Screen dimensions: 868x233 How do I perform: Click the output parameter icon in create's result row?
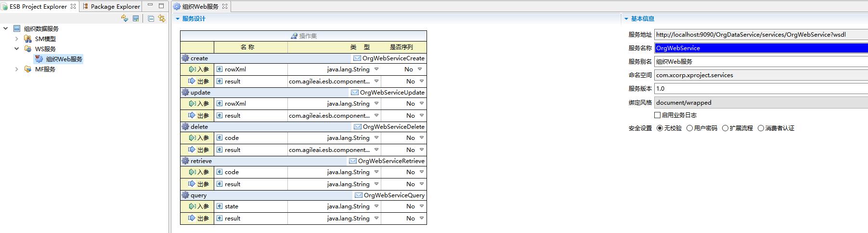[193, 82]
